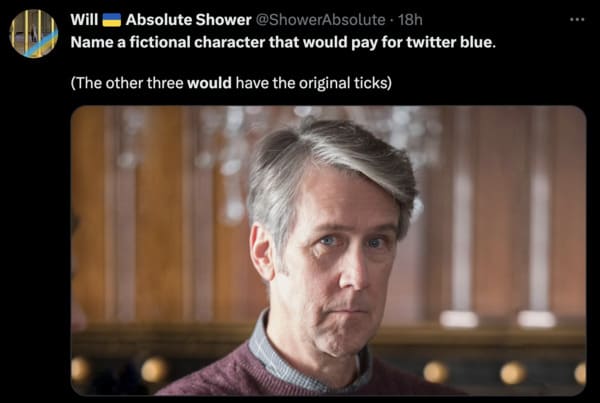Open the three-dot more options menu
This screenshot has width=600, height=403.
pyautogui.click(x=577, y=19)
